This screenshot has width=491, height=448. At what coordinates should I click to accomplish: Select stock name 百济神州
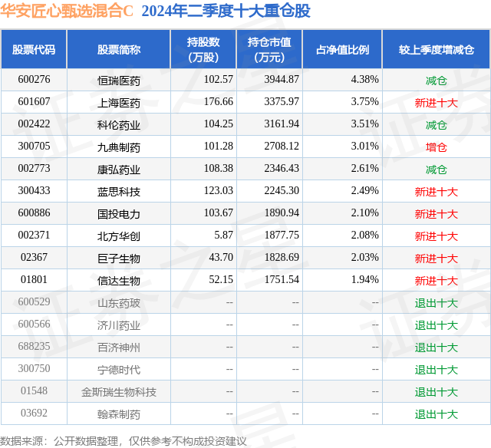pos(119,348)
